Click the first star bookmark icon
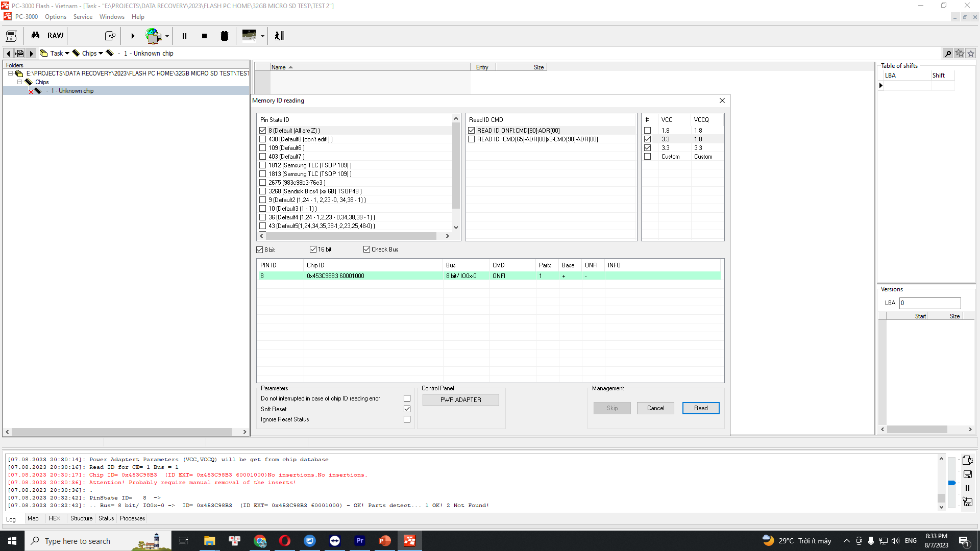The height and width of the screenshot is (551, 980). click(960, 54)
